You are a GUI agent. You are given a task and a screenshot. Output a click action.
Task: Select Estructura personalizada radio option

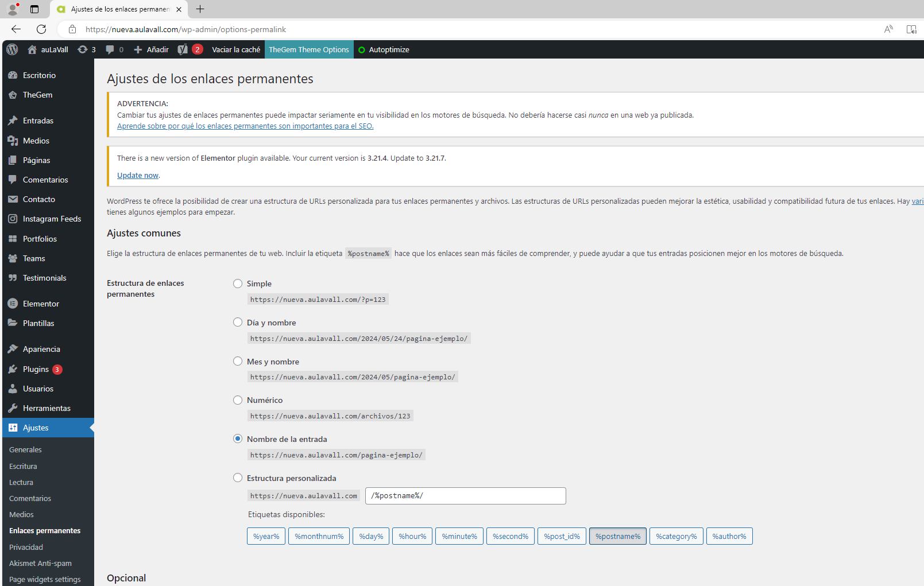pos(238,478)
